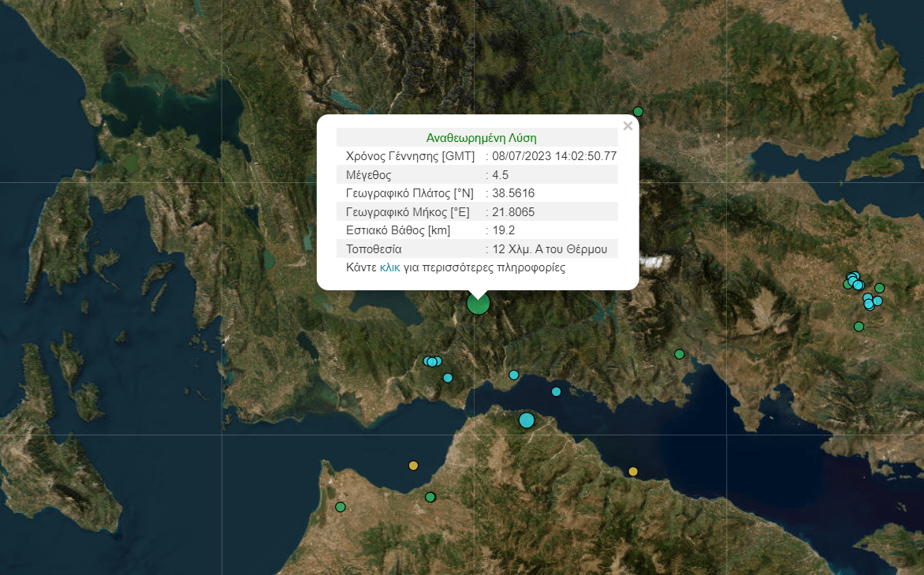Click the left yellow earthquake marker
Screen dimensions: 924x575
click(x=413, y=465)
